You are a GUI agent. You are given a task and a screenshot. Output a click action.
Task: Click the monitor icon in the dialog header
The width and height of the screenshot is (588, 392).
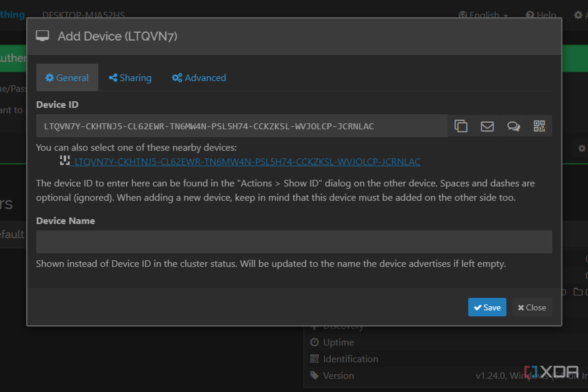coord(43,36)
